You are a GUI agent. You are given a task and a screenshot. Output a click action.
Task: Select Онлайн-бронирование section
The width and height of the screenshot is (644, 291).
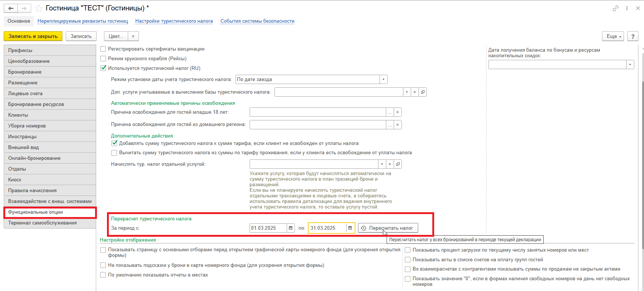pyautogui.click(x=50, y=158)
